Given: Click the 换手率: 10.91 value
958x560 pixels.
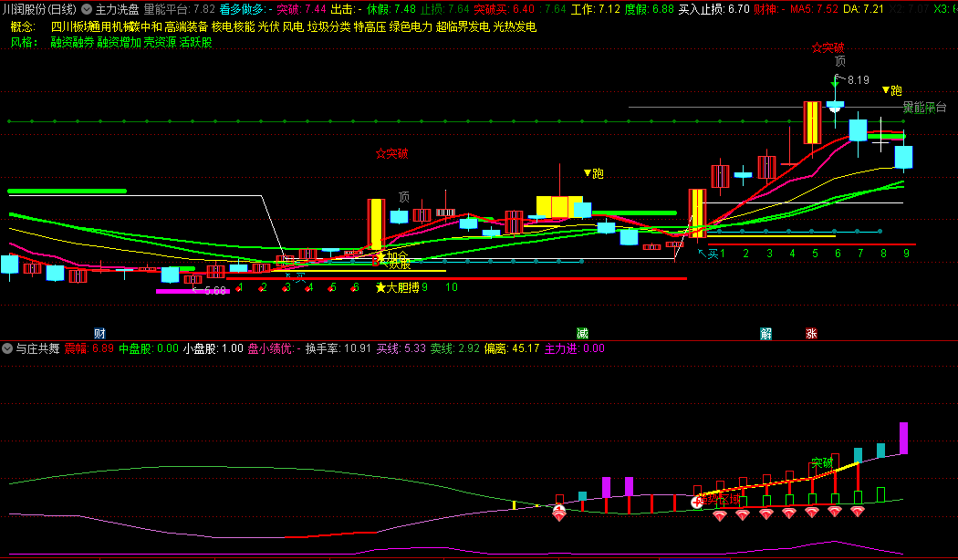Looking at the screenshot, I should click(x=338, y=348).
